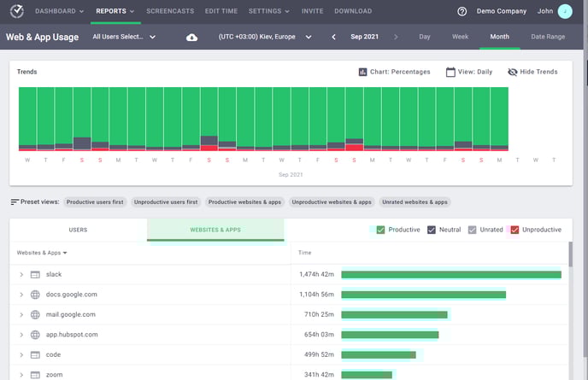
Task: Open the timezone Kiev, Europe dropdown
Action: 265,37
